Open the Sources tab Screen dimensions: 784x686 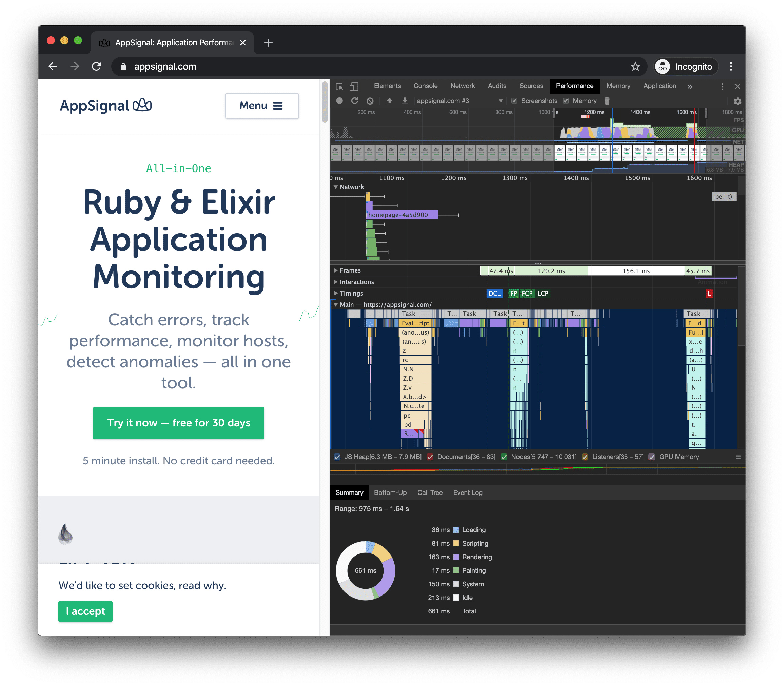pyautogui.click(x=531, y=86)
